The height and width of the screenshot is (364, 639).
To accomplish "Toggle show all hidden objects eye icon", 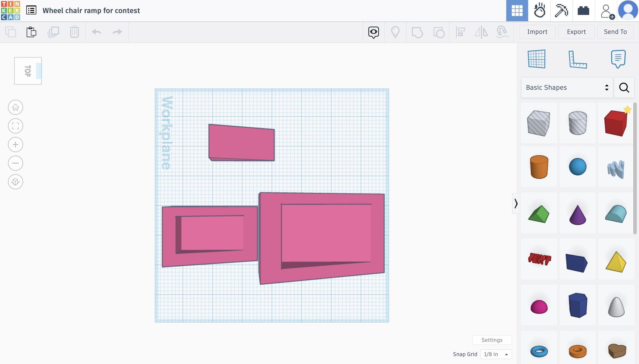I will (x=374, y=32).
